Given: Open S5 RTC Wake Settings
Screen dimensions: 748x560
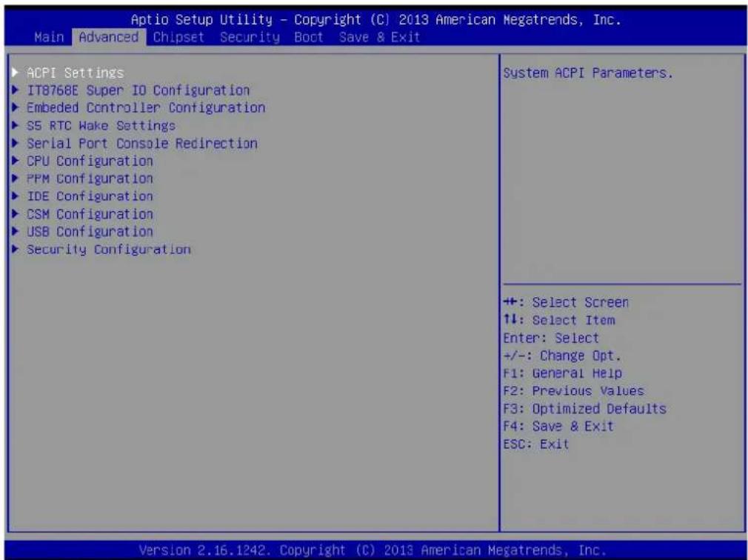Looking at the screenshot, I should pyautogui.click(x=101, y=125).
